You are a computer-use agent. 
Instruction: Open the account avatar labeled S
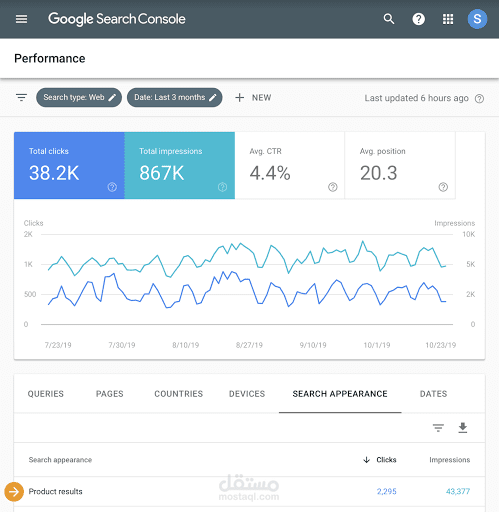pos(477,19)
